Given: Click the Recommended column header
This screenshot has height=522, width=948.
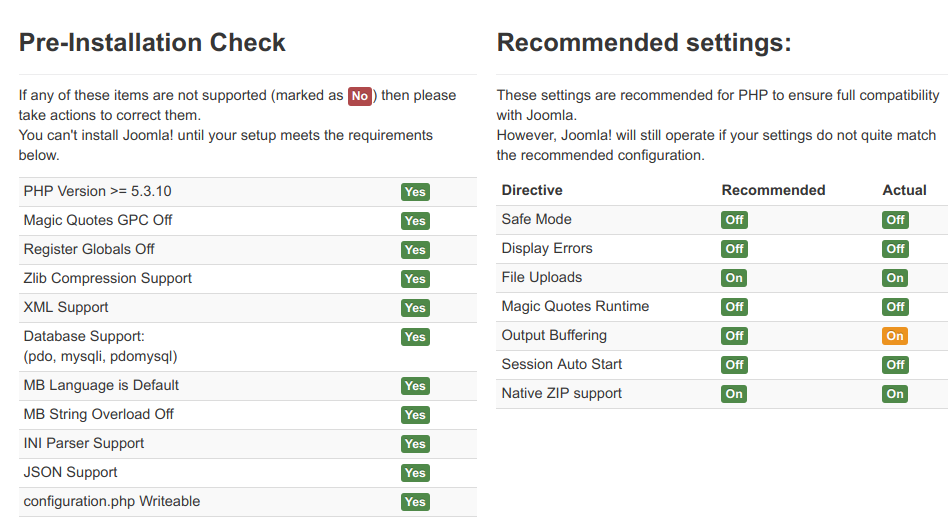Looking at the screenshot, I should coord(773,190).
